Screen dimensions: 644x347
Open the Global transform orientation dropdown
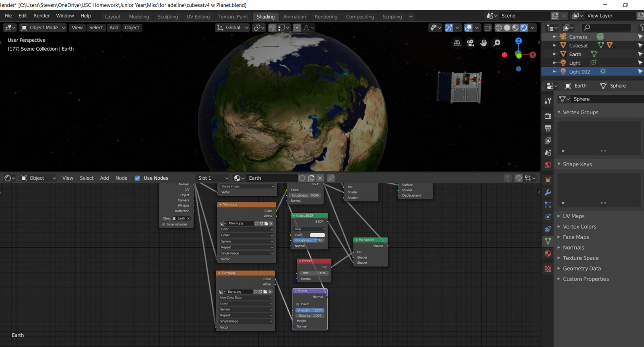coord(233,28)
